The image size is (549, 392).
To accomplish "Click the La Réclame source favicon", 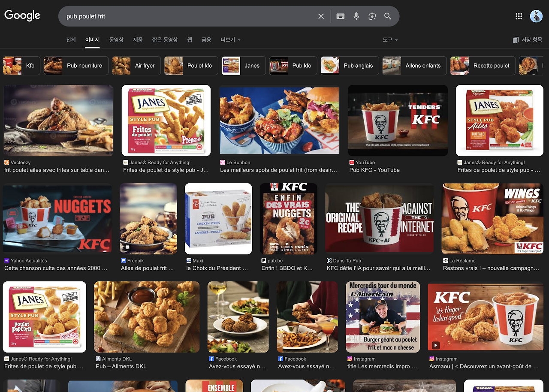I will coord(446,261).
